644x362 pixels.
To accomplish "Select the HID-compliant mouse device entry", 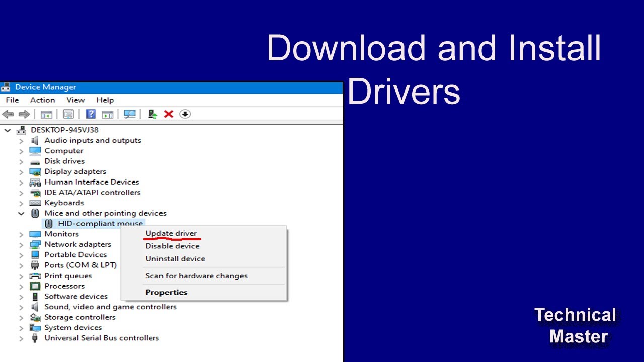I will (x=100, y=223).
